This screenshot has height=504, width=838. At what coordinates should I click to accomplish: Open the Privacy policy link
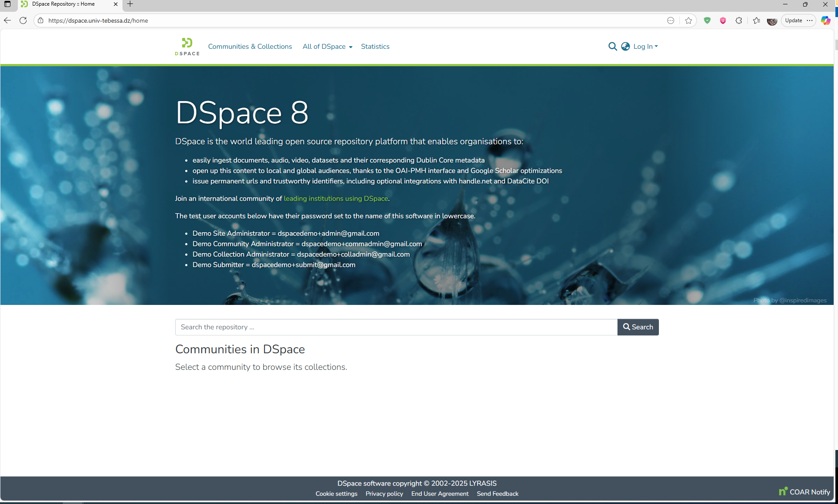tap(384, 494)
